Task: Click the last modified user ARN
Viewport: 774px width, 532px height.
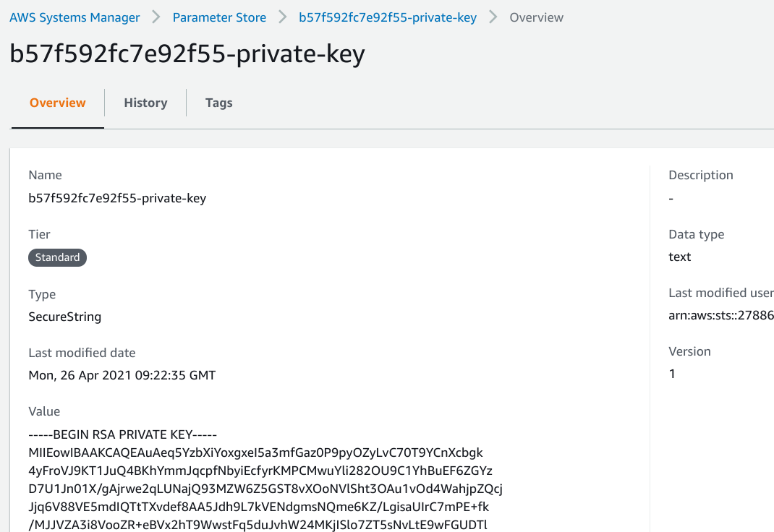Action: tap(720, 315)
